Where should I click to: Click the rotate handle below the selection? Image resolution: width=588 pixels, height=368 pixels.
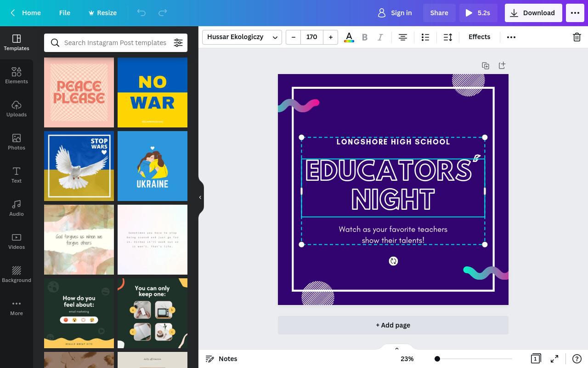pyautogui.click(x=393, y=261)
